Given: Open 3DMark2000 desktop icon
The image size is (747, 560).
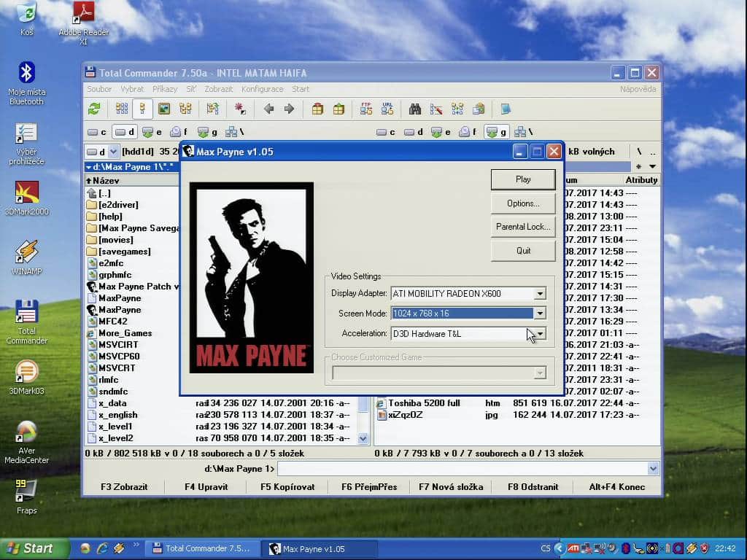Looking at the screenshot, I should tap(27, 198).
